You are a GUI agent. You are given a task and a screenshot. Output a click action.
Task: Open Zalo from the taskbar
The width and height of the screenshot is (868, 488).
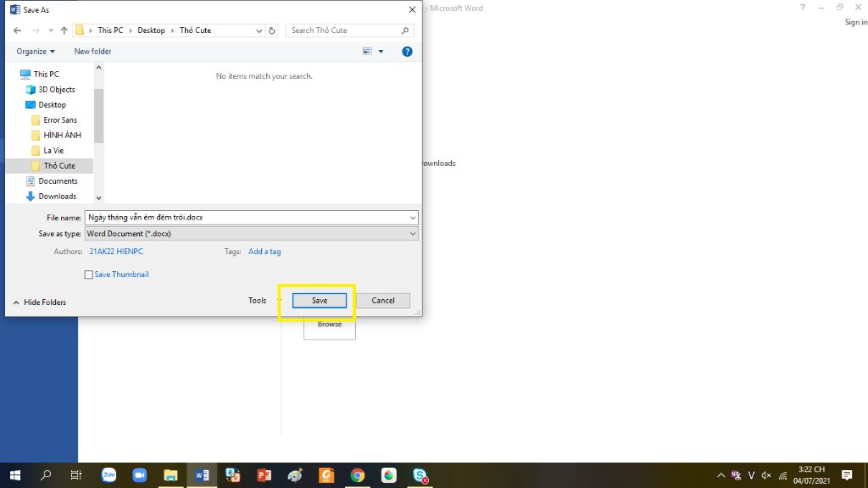[x=109, y=475]
